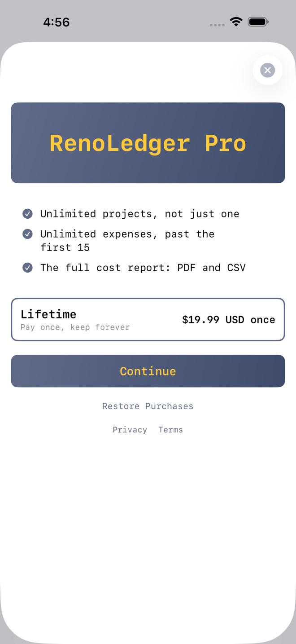Screen dimensions: 296x644
Task: Tap Restore Purchases
Action: click(x=148, y=406)
